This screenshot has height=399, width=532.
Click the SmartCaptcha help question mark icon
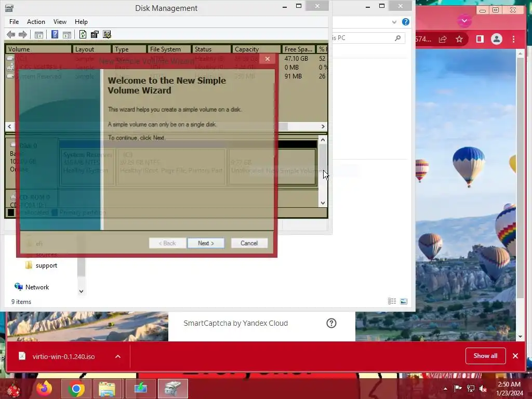coord(331,323)
